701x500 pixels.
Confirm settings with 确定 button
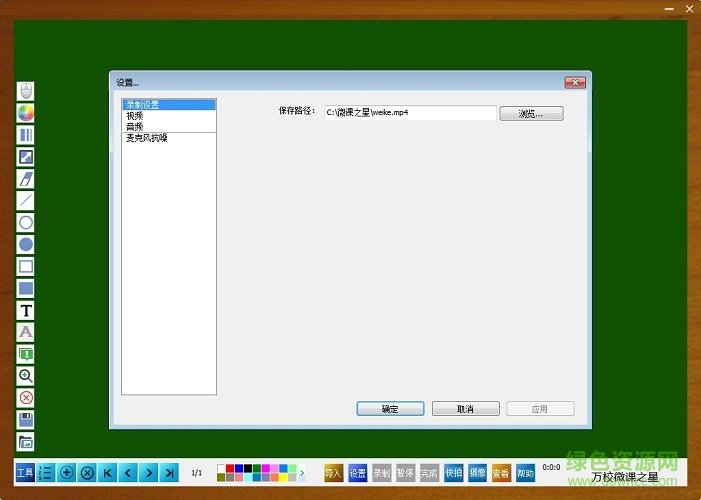pyautogui.click(x=390, y=409)
